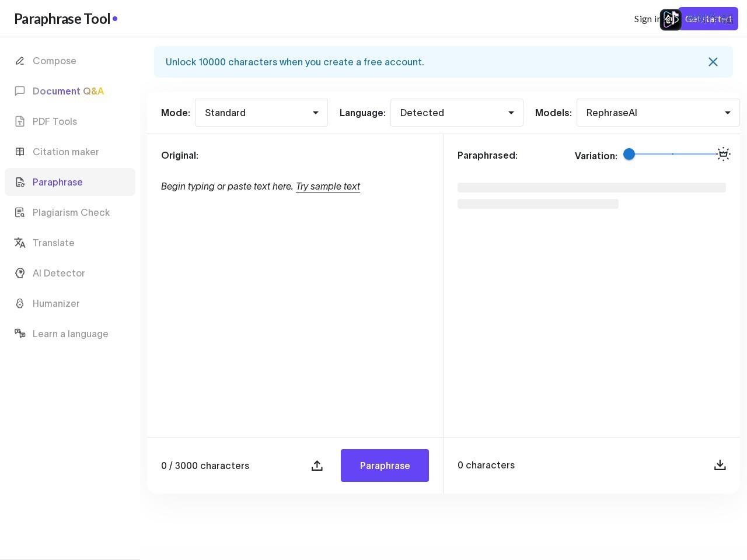Click into the Original text input area
Image resolution: width=747 pixels, height=560 pixels.
pos(295,303)
